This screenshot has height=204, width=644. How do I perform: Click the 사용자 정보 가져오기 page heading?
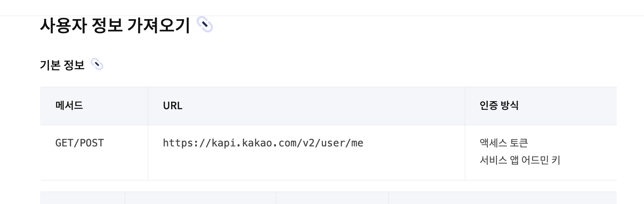115,25
